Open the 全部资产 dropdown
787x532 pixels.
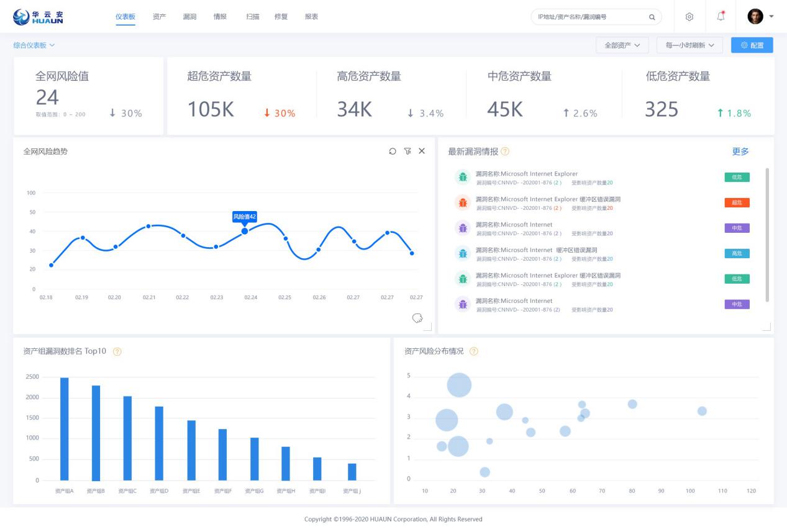[622, 45]
